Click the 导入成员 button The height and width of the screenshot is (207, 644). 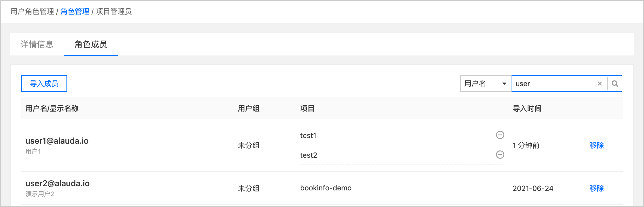(x=44, y=84)
